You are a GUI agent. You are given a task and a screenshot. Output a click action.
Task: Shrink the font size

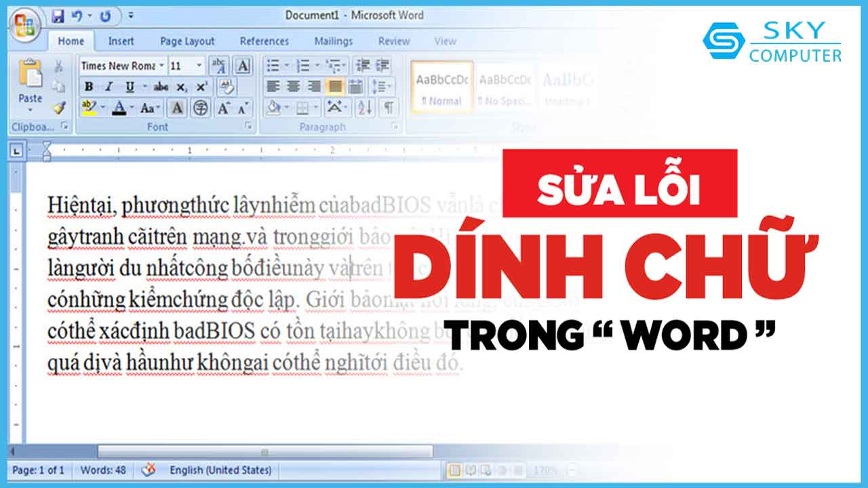(242, 108)
